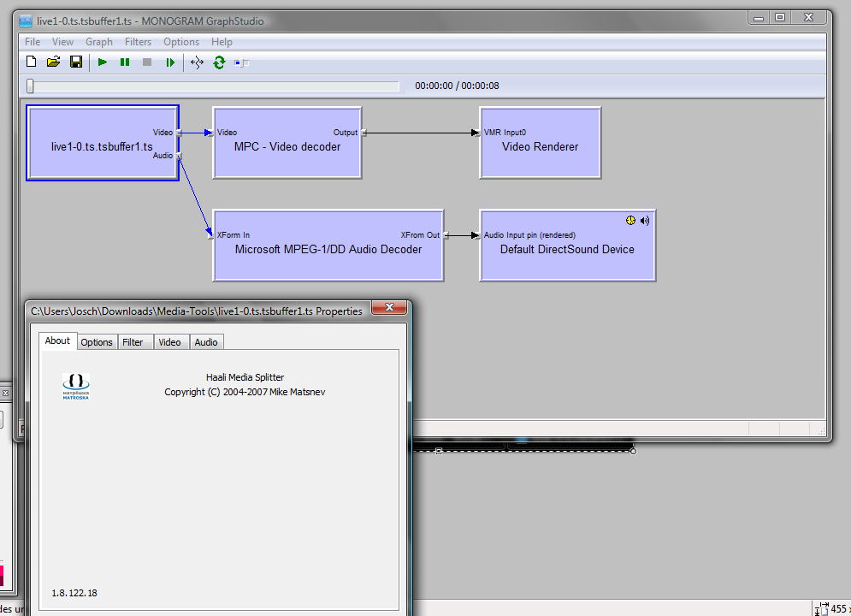
Task: Click the GraphStudio title bar app icon
Action: [x=26, y=21]
